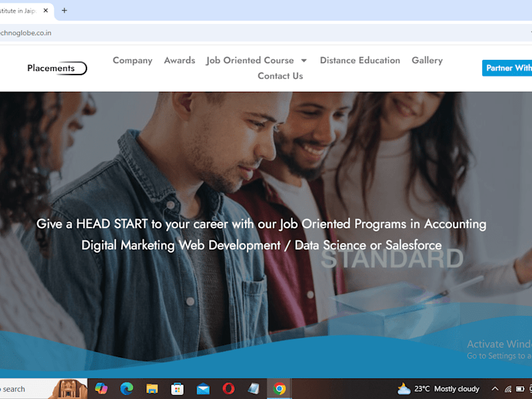The width and height of the screenshot is (532, 399).
Task: Launch Opera browser from taskbar
Action: tap(228, 388)
